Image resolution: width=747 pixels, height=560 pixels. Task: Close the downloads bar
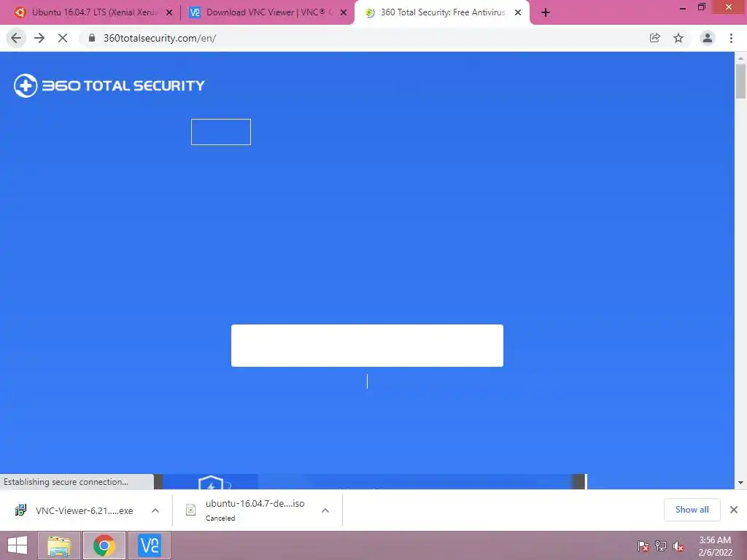click(734, 510)
